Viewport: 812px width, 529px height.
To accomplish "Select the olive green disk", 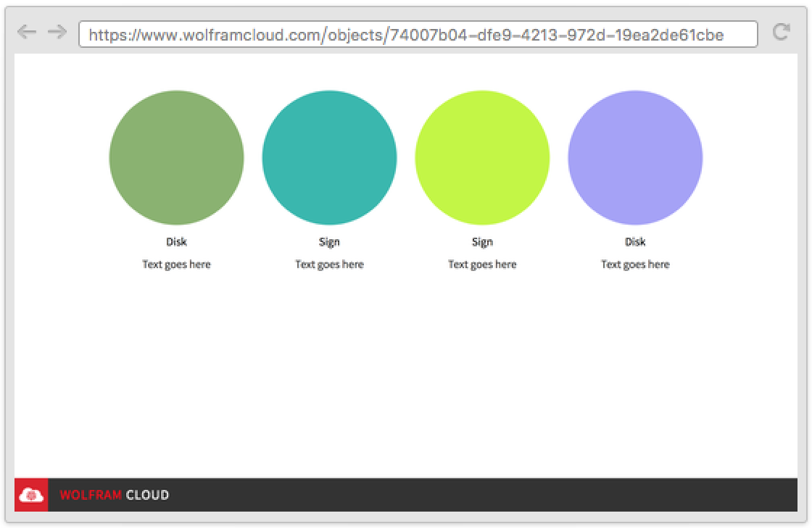I will coord(176,157).
